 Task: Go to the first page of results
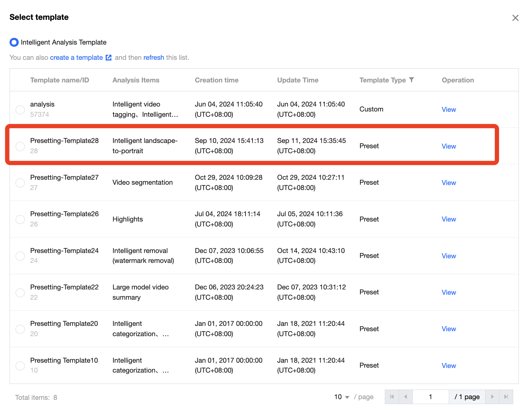pos(392,397)
